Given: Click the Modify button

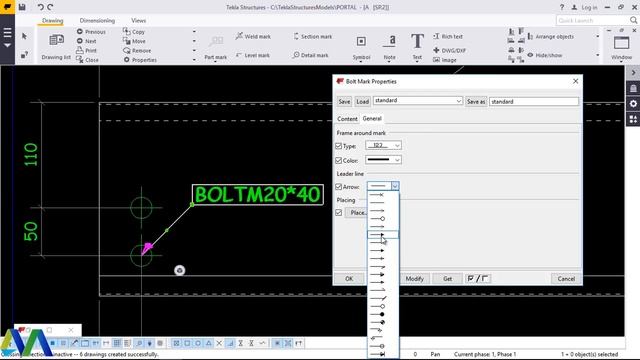Looking at the screenshot, I should [414, 278].
